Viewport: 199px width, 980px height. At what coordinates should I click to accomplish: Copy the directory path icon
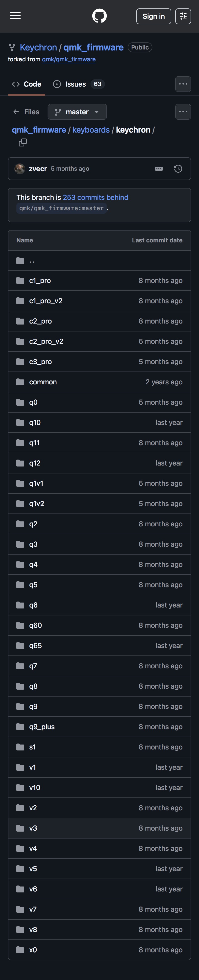pos(23,142)
